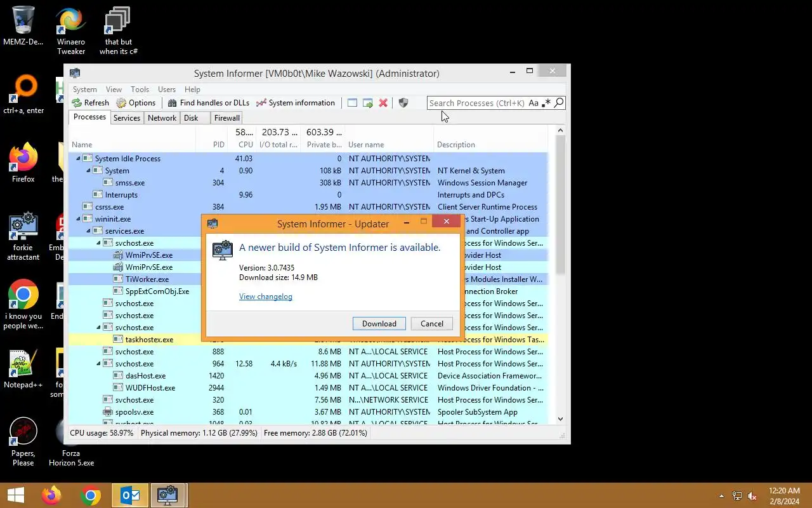Open Outlook from the taskbar
Viewport: 812px width, 508px height.
pyautogui.click(x=130, y=495)
